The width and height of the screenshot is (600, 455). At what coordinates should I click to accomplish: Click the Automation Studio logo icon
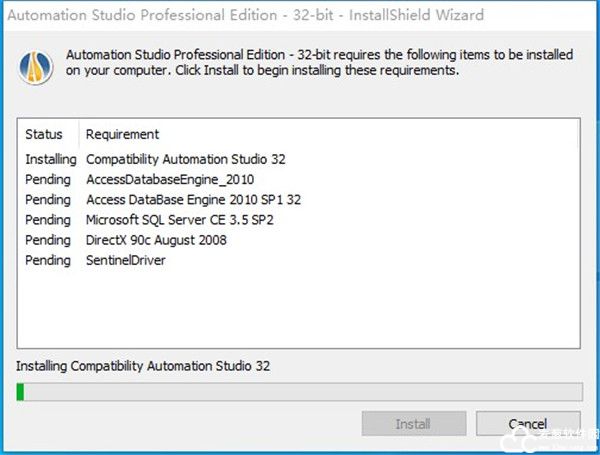point(36,67)
